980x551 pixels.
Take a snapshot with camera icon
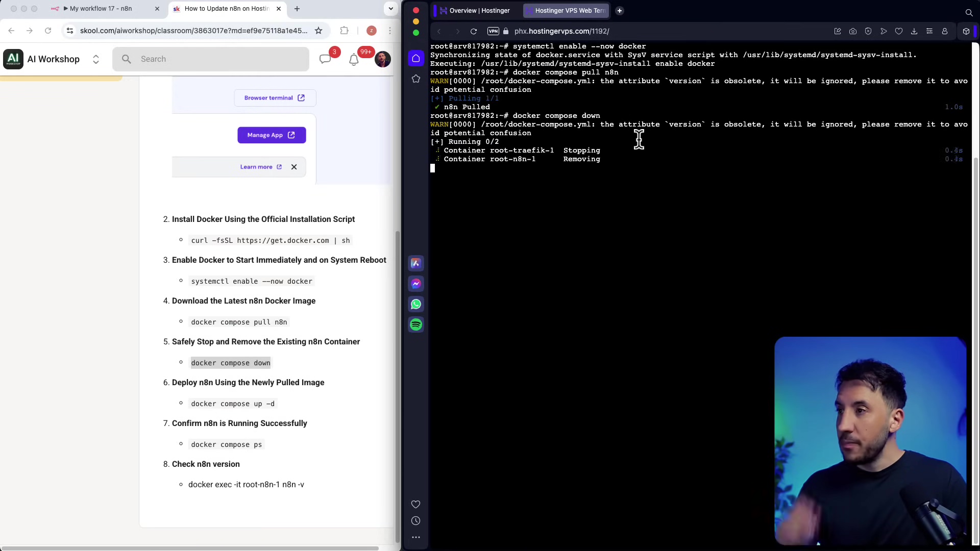pos(853,31)
